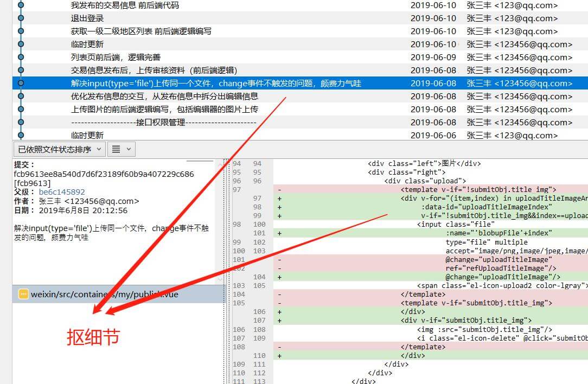Click graph node for 接口权限管理 commit
588x384 pixels.
coord(21,122)
